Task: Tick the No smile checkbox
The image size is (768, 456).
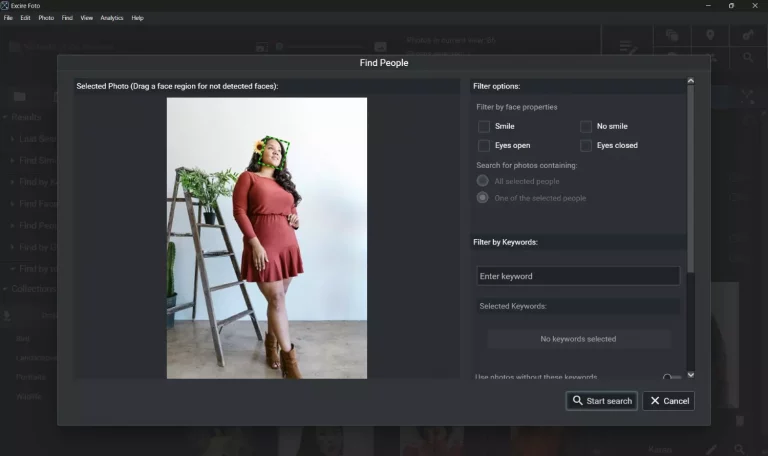Action: tap(585, 126)
